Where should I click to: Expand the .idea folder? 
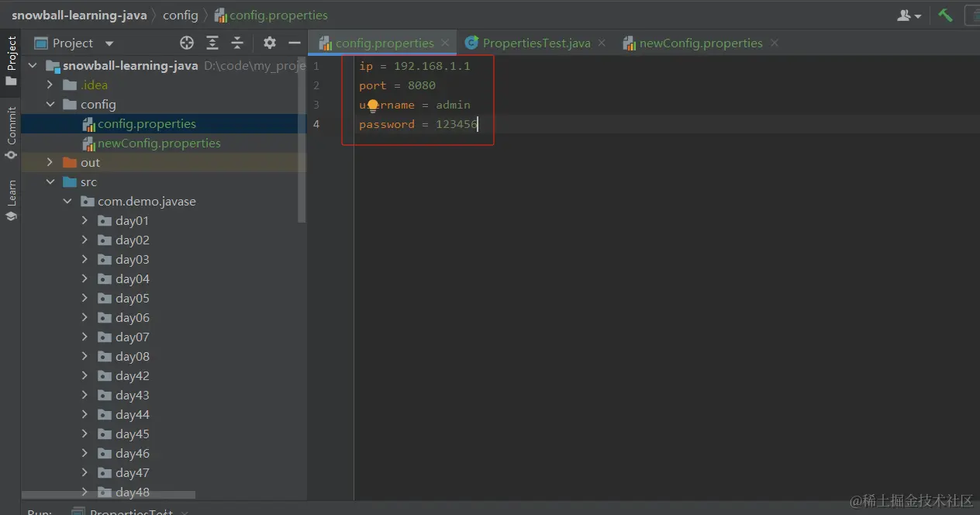50,85
